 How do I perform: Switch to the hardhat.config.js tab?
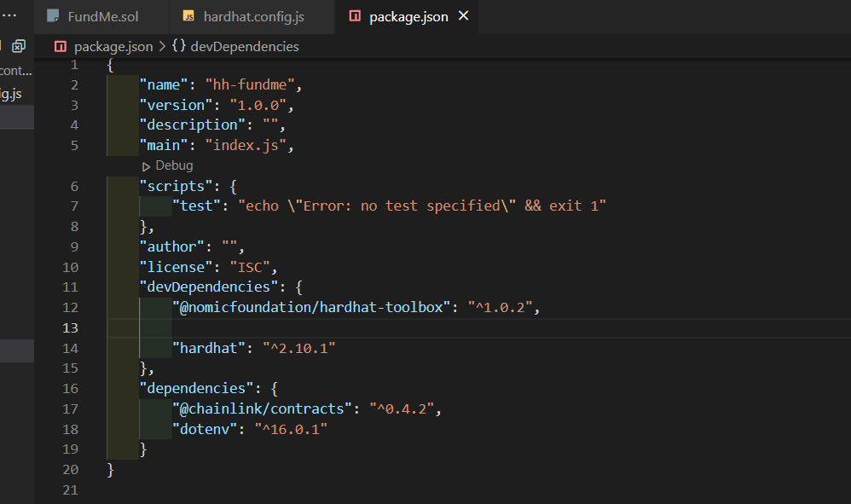coord(252,17)
